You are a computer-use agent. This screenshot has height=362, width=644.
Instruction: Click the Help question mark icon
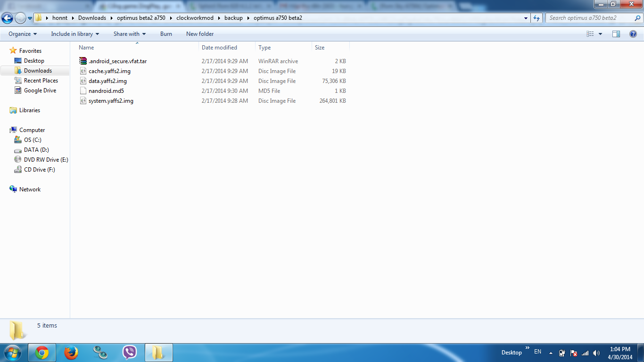(633, 34)
